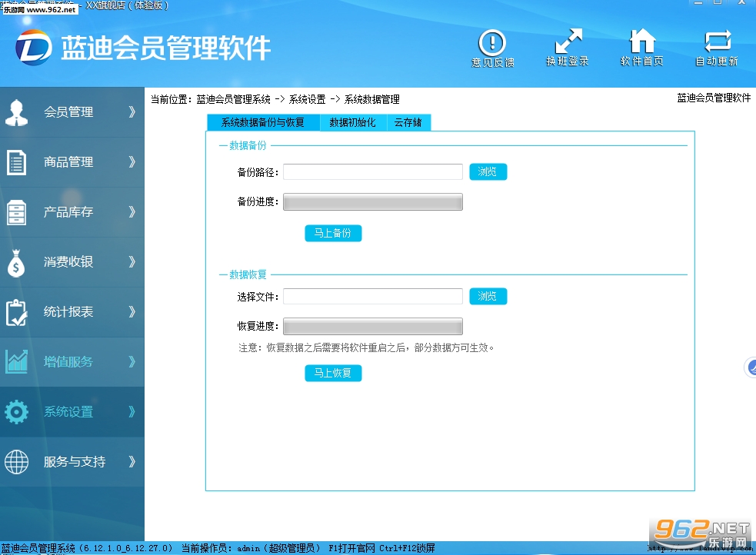Open the 云存储 tab
The image size is (756, 555).
coord(408,122)
